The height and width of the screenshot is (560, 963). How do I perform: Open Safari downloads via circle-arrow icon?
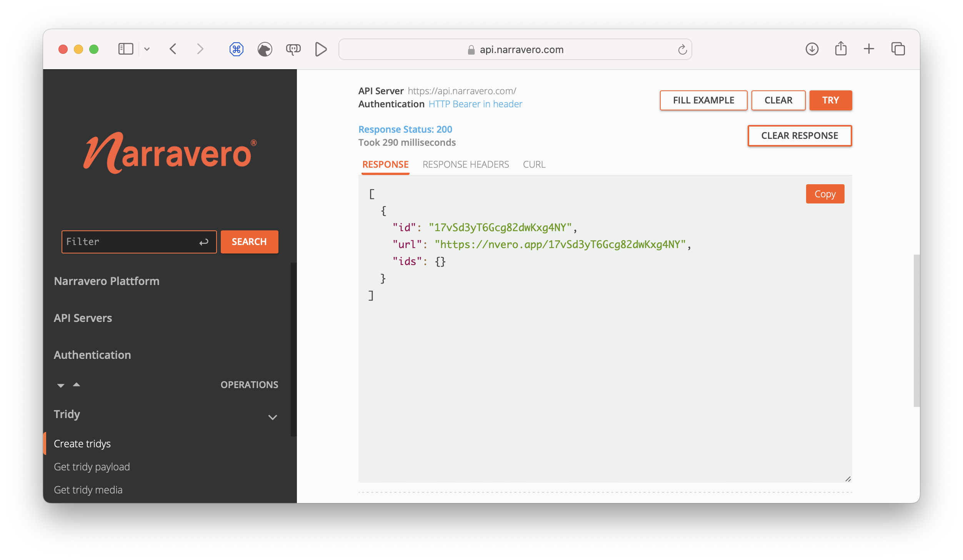[x=812, y=49]
